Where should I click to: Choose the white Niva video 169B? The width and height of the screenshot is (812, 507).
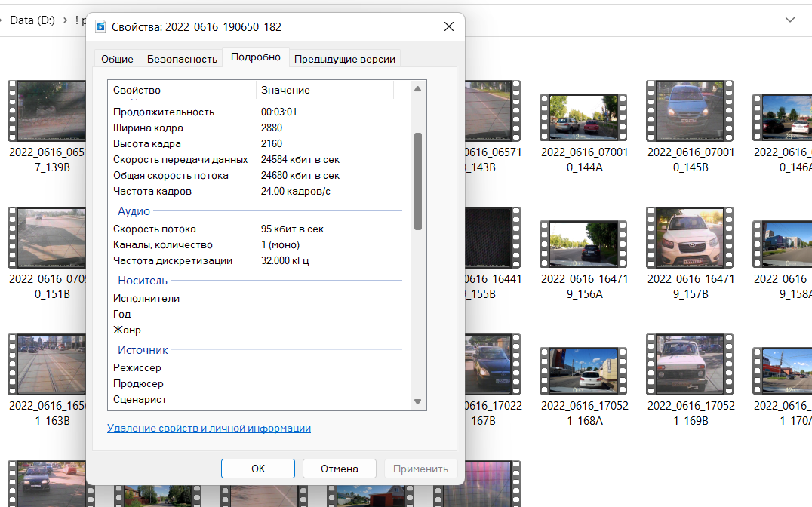point(690,364)
